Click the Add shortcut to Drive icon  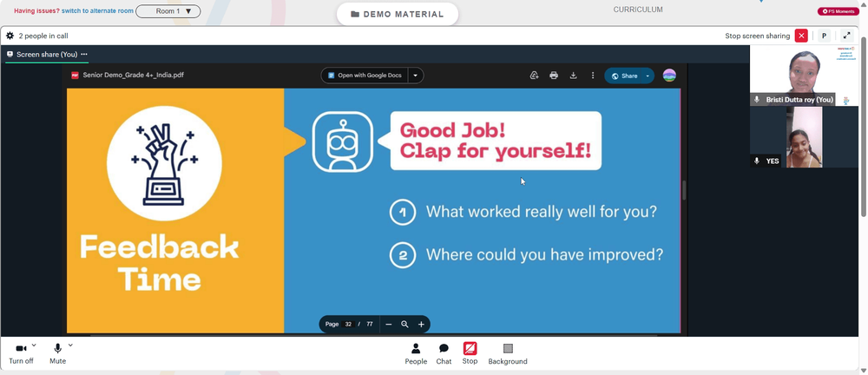point(534,76)
